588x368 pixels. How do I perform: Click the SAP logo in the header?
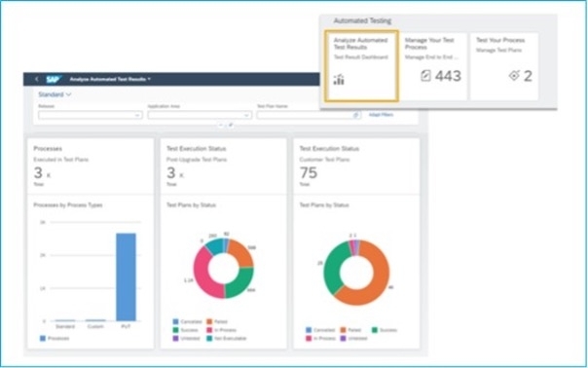pos(54,79)
